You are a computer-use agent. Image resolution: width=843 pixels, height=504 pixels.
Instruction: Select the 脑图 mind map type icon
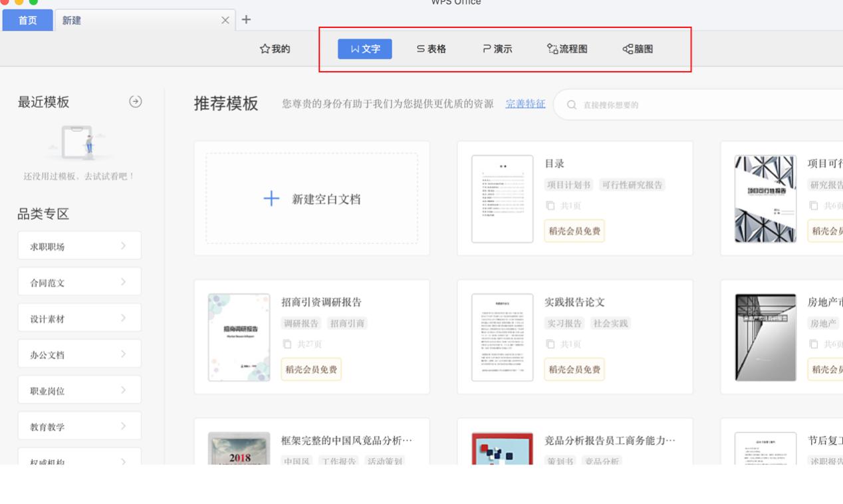pos(636,49)
